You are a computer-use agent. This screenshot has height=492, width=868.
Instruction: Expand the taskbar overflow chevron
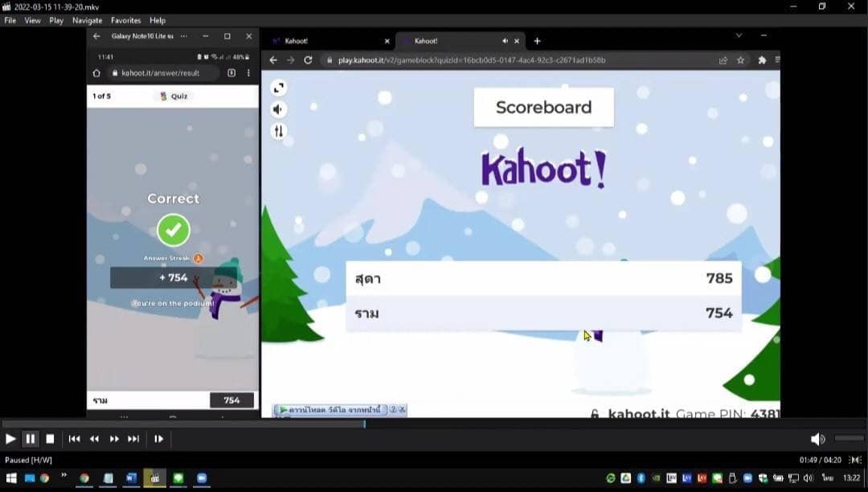pos(63,475)
